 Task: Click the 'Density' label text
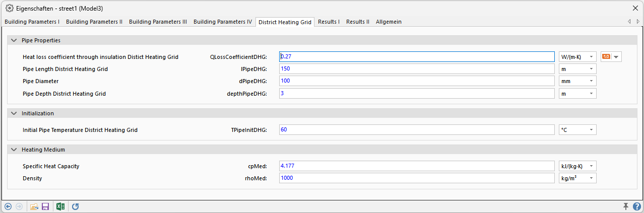[x=32, y=178]
